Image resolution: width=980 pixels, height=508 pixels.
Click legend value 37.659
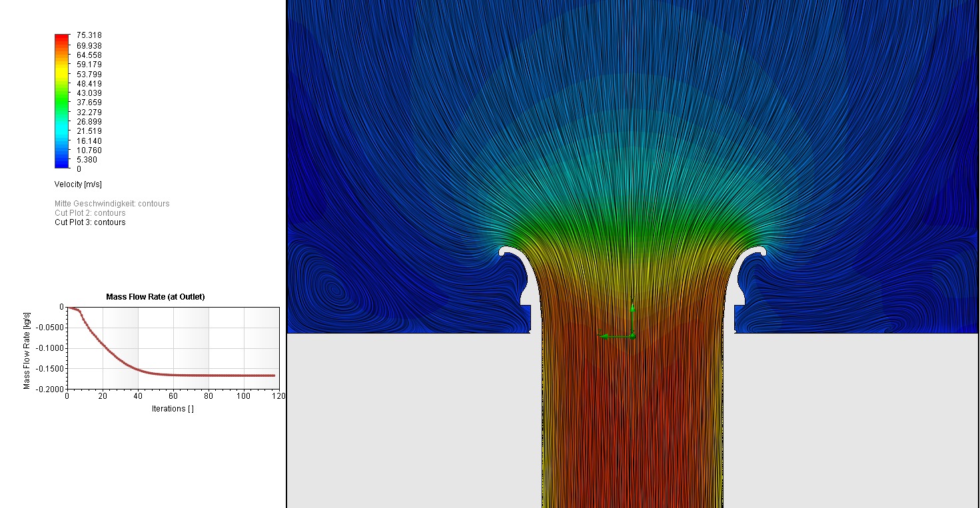(89, 103)
